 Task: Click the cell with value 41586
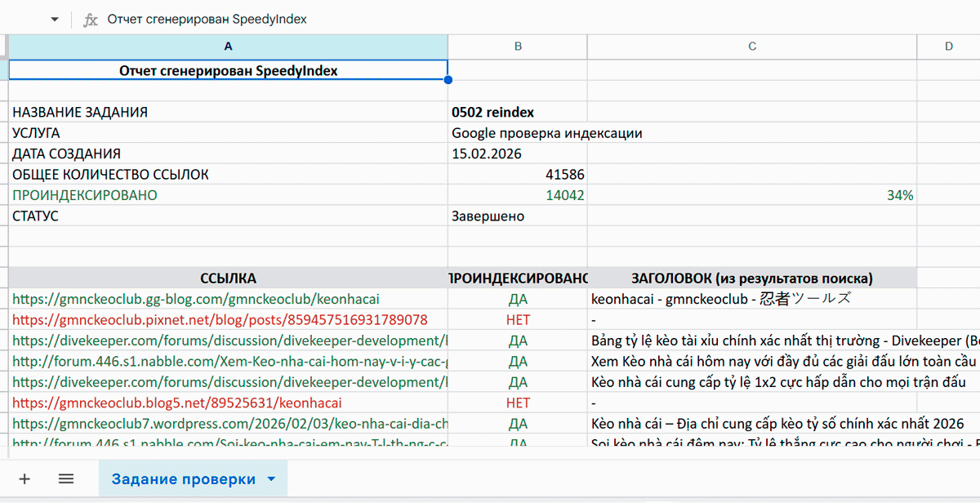(x=517, y=174)
